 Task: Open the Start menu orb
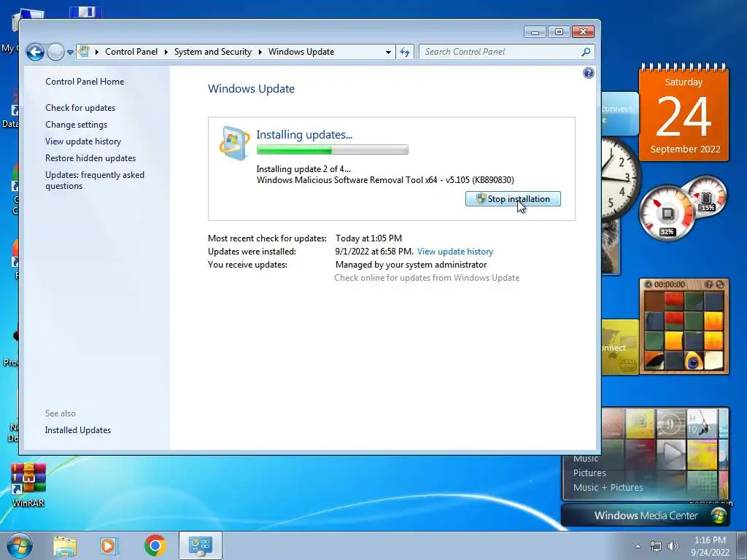[20, 545]
